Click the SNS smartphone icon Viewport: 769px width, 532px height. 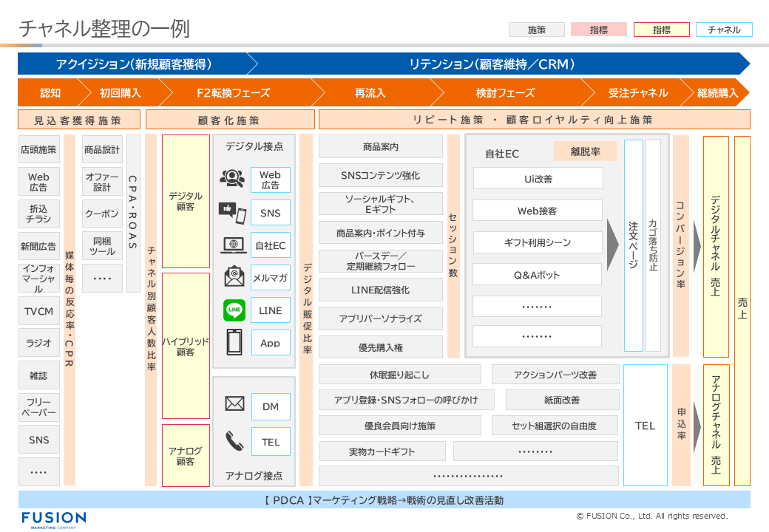234,212
